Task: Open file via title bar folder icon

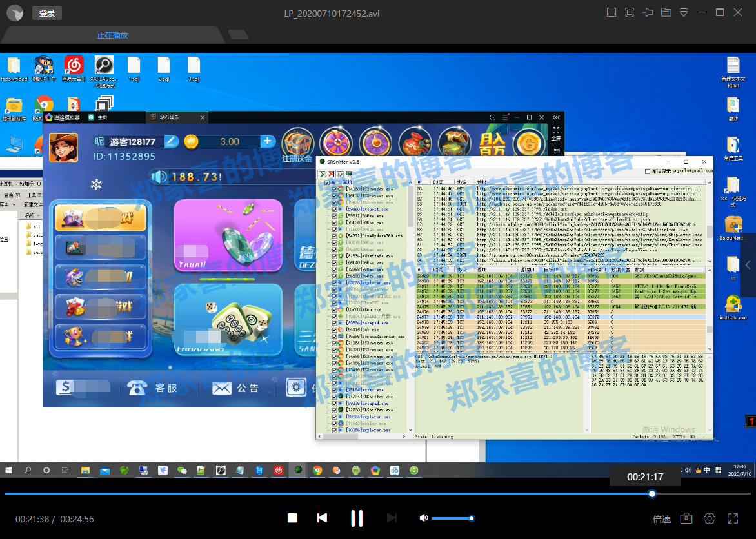Action: pos(666,12)
